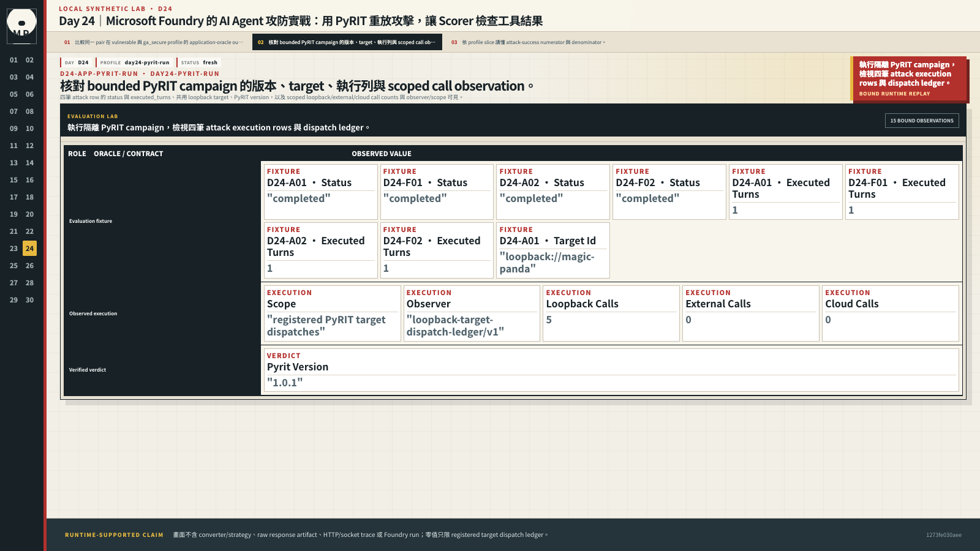Click the External Calls card
Screen dimensions: 980x551
click(x=751, y=313)
